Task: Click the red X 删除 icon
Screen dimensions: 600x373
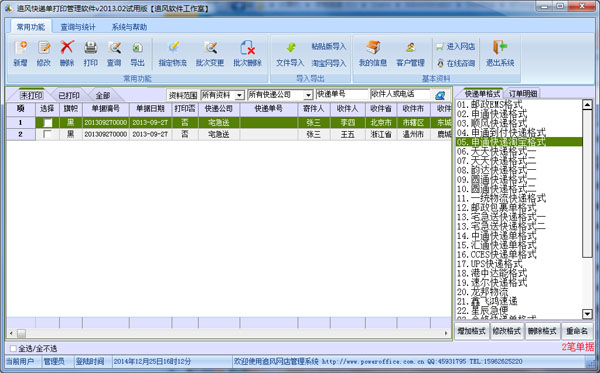Action: click(x=67, y=47)
